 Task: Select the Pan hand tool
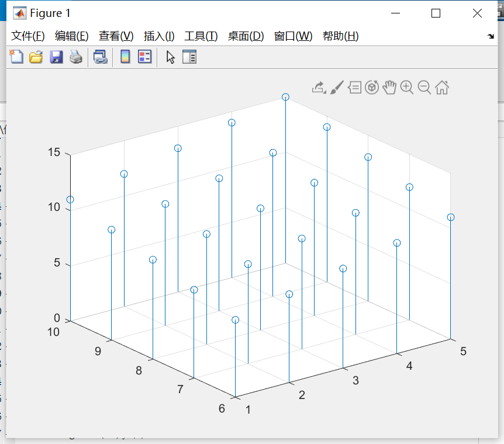pos(389,88)
